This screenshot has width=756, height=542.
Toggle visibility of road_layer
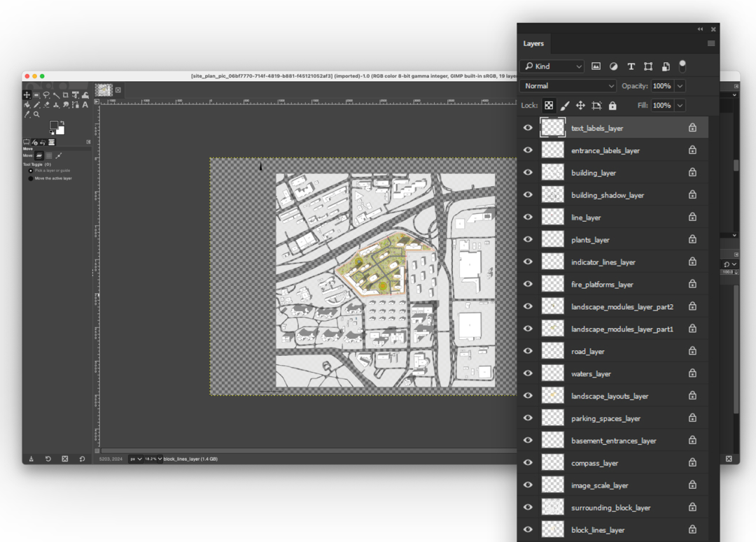(528, 351)
